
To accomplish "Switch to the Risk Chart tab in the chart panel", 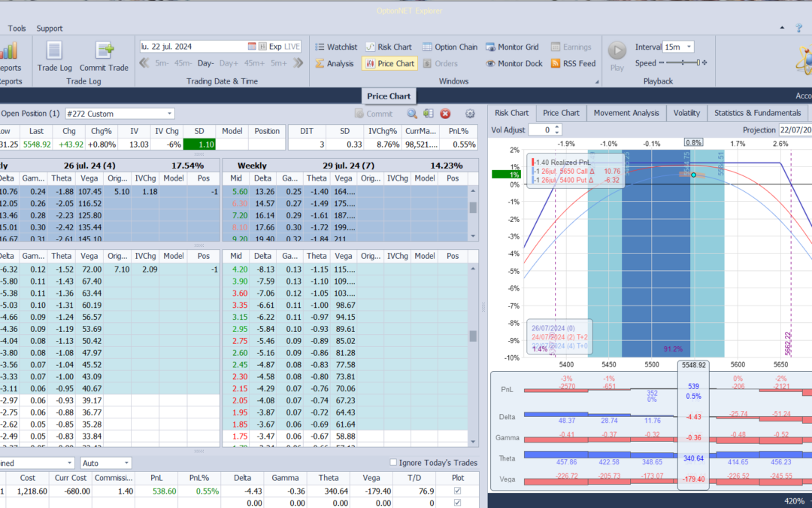I will click(512, 112).
